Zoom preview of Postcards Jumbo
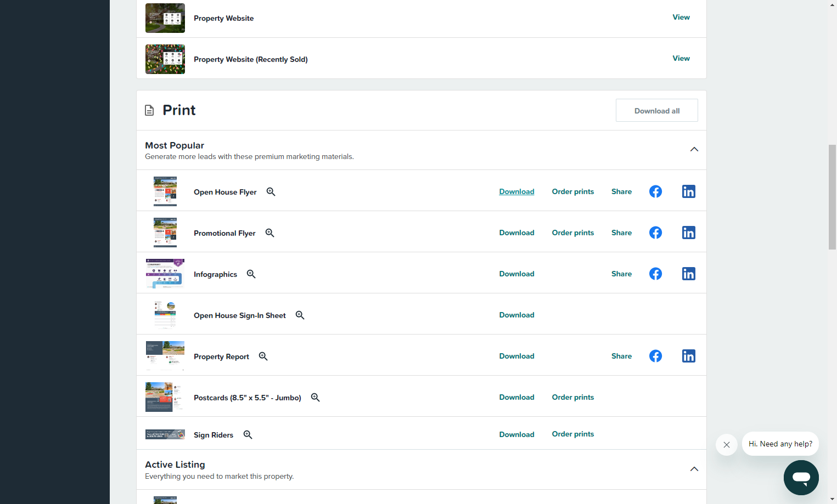 pyautogui.click(x=315, y=397)
